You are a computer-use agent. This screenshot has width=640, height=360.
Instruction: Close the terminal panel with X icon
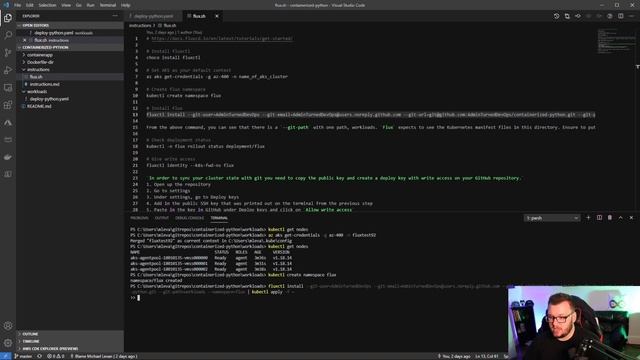(x=631, y=218)
